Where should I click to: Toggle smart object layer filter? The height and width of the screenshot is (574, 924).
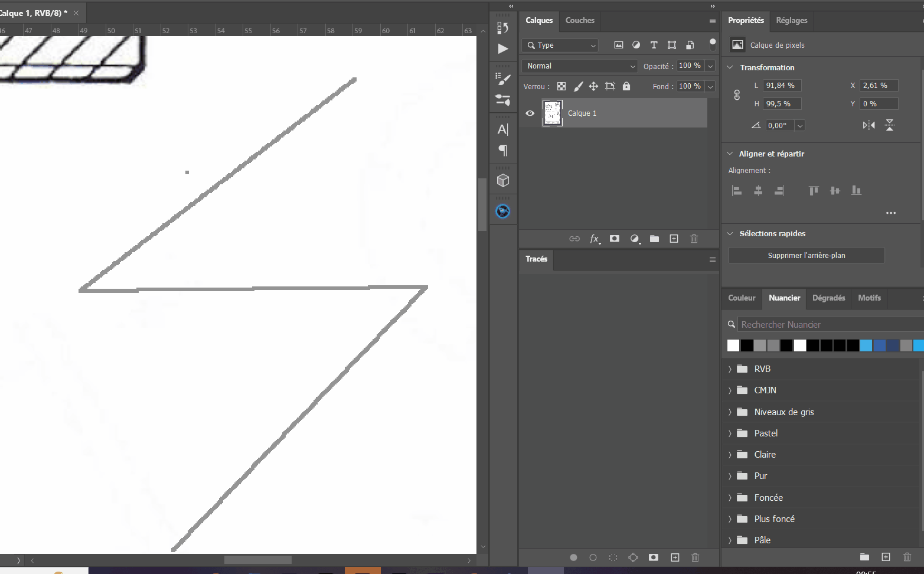pos(690,45)
